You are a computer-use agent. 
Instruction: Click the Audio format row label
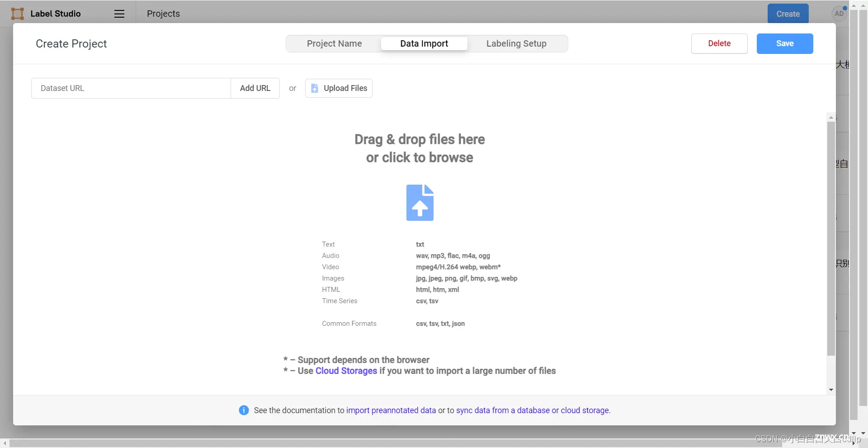point(330,256)
